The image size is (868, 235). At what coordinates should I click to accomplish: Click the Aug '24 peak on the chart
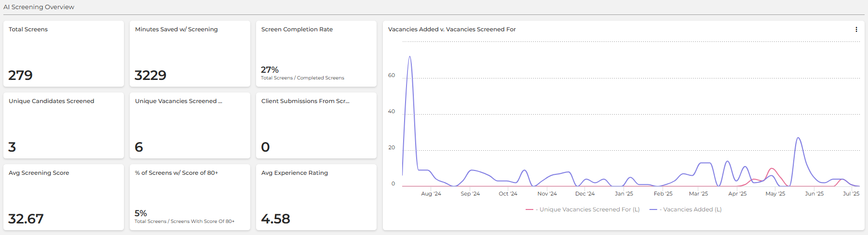tap(410, 57)
